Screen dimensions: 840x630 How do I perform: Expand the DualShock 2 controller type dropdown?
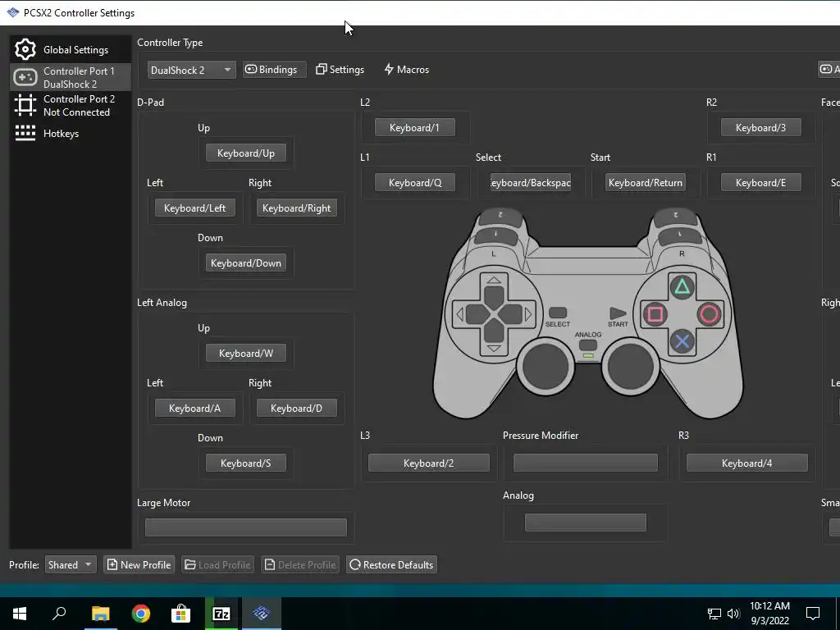click(191, 70)
